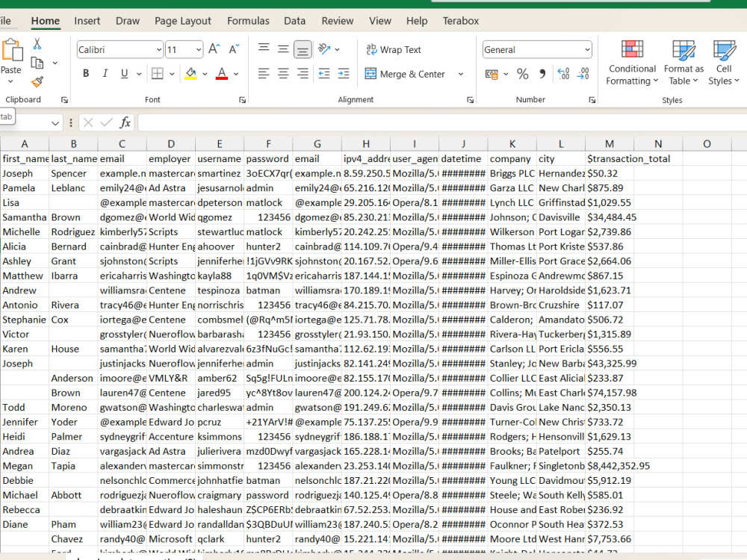
Task: Open font color dropdown arrow
Action: click(236, 74)
